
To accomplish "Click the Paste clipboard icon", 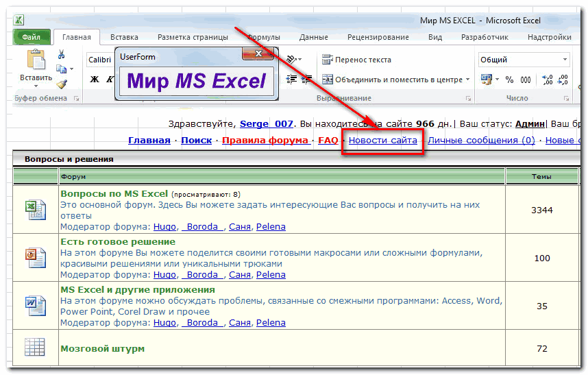I will pos(36,60).
